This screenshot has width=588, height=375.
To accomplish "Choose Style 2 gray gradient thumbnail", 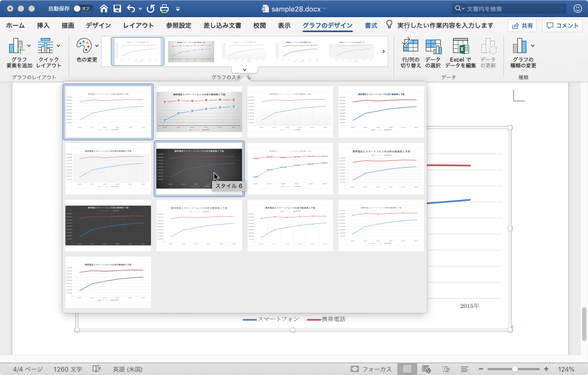I will pos(199,112).
